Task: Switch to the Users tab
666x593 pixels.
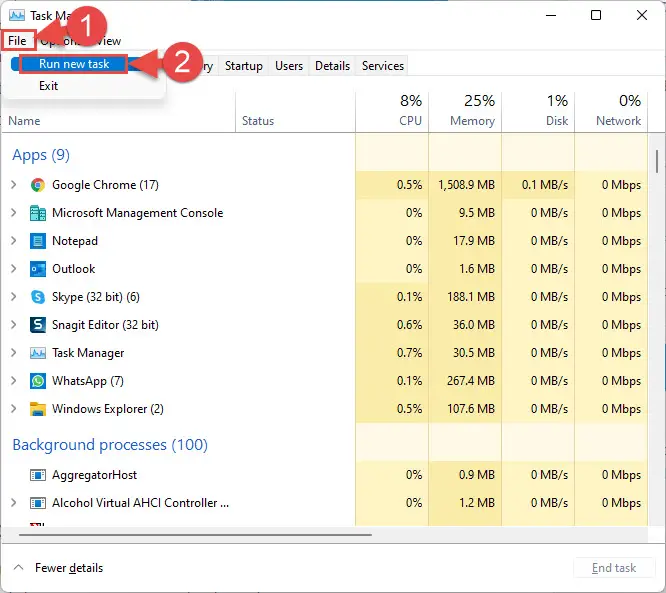Action: pyautogui.click(x=289, y=66)
